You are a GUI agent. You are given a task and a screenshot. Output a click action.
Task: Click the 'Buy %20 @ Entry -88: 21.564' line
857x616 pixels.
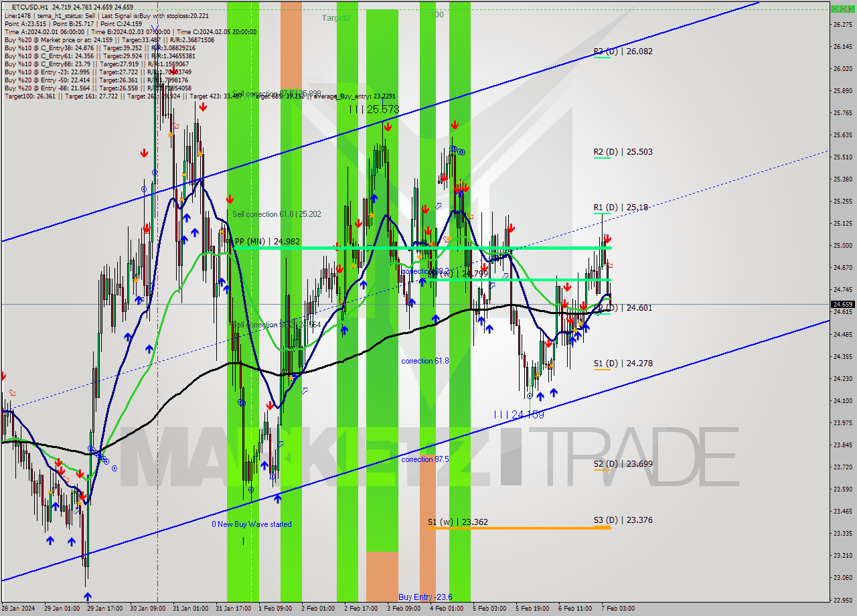click(98, 88)
